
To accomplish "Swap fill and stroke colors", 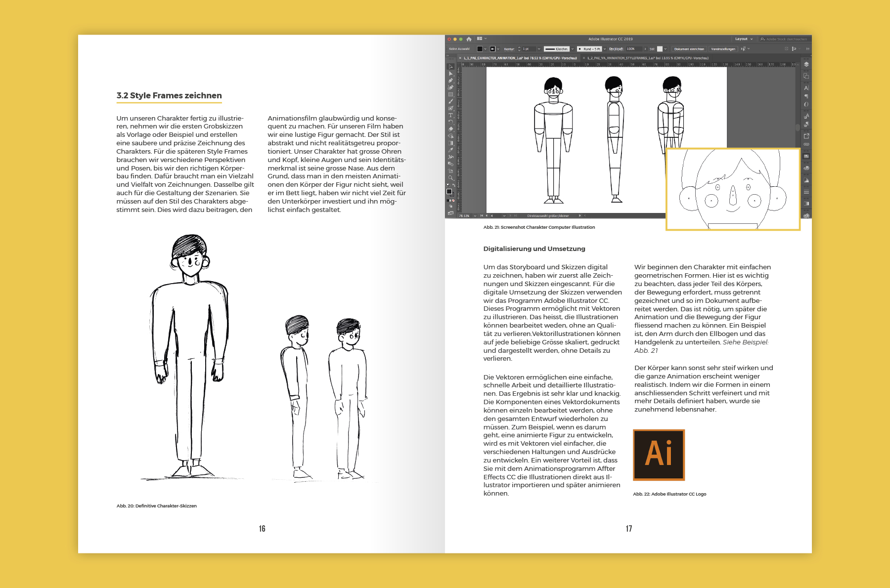I will pyautogui.click(x=453, y=185).
